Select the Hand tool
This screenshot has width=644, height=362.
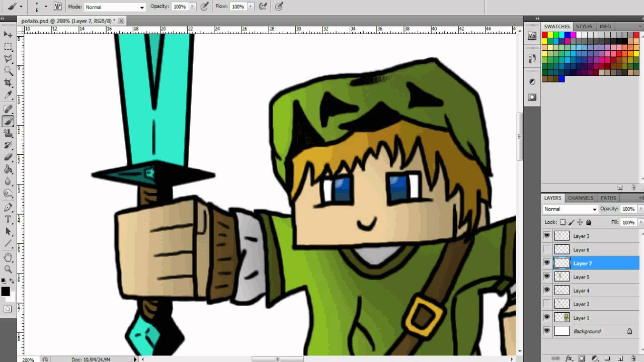pos(8,258)
